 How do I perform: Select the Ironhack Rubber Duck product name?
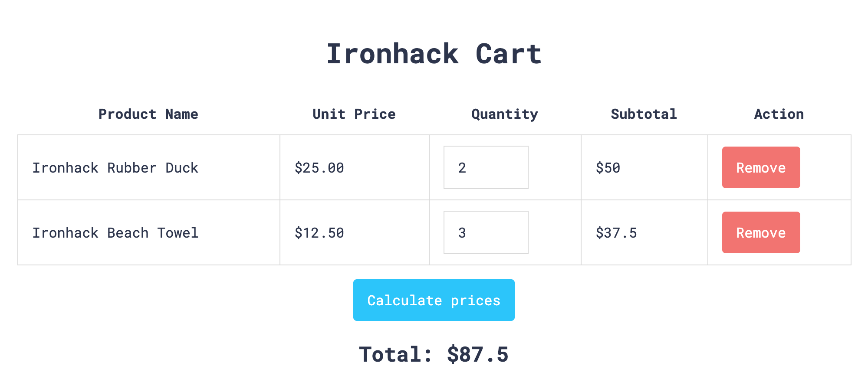[x=115, y=168]
